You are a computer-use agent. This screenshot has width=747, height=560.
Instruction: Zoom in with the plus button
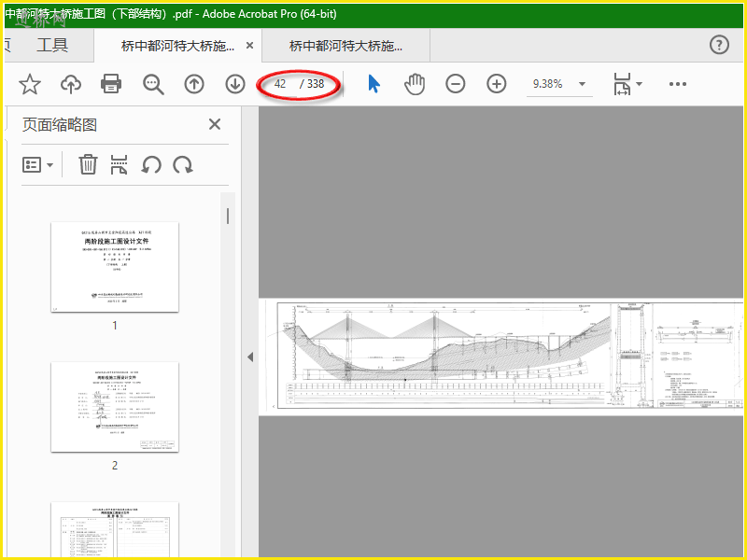pos(497,84)
